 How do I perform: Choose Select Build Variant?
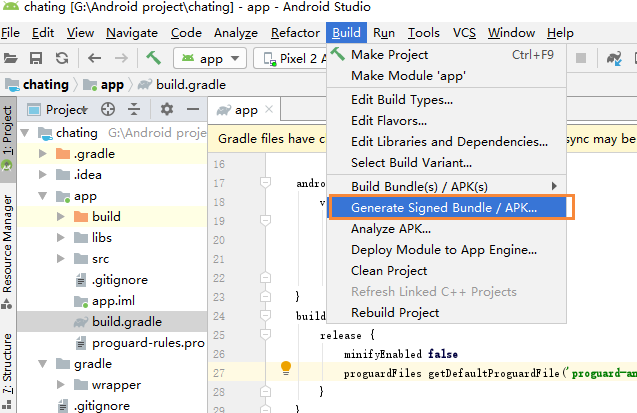(446, 163)
